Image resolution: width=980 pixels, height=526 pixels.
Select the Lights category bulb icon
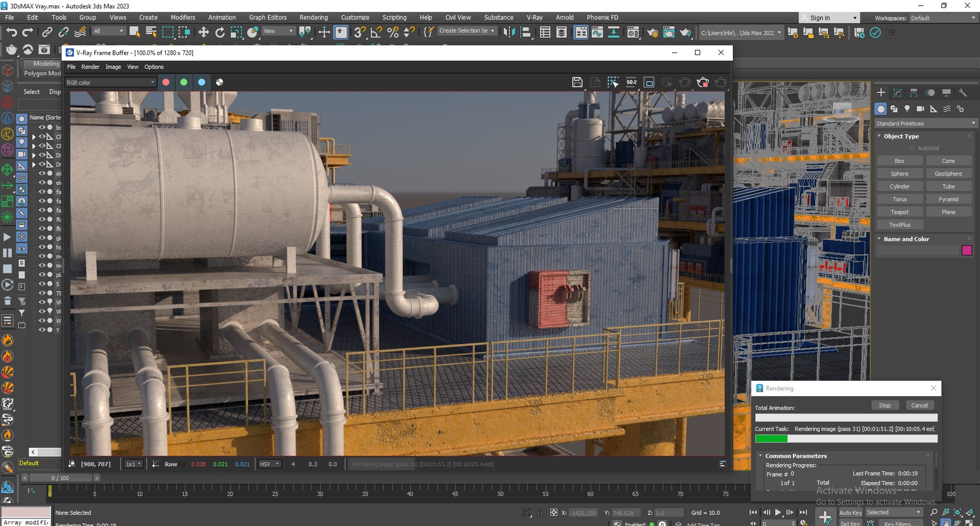click(907, 109)
